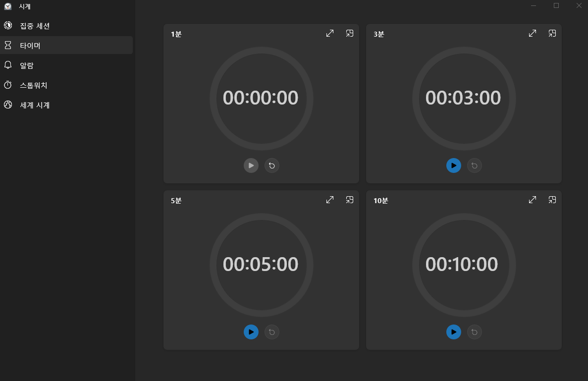Start the 10분 timer
Screen dimensions: 588x381
453,332
